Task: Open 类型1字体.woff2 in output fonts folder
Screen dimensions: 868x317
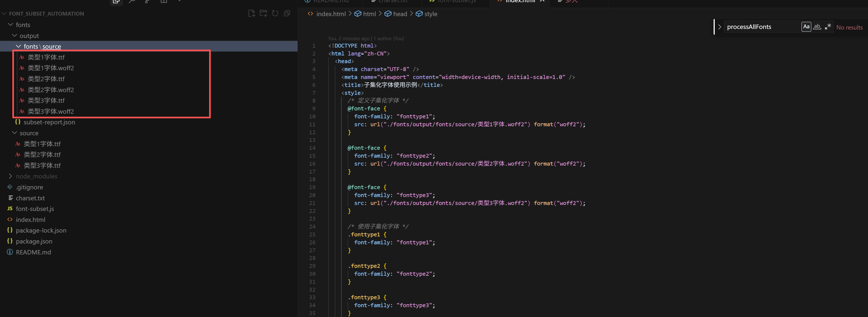Action: (51, 68)
